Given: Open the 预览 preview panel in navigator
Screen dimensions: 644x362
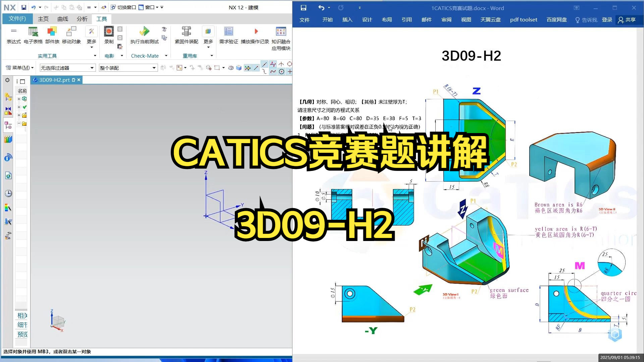Looking at the screenshot, I should tap(22, 334).
